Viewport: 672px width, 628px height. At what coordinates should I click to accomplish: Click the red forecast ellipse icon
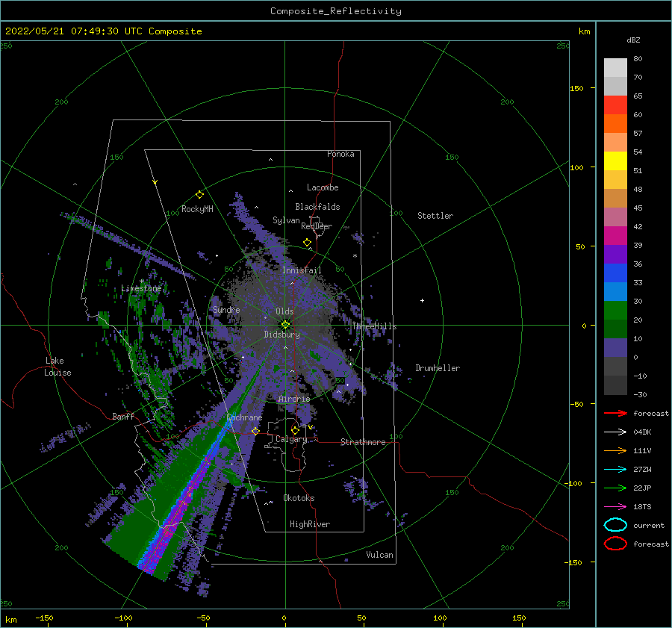coord(615,544)
